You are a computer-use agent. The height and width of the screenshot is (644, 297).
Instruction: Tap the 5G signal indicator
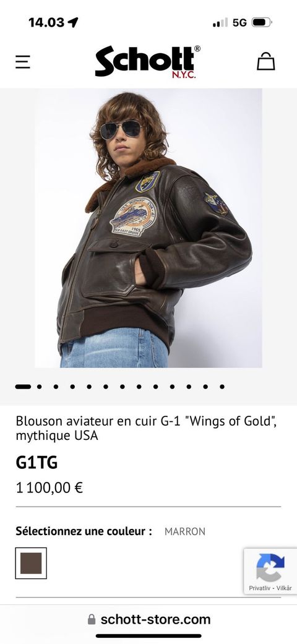pyautogui.click(x=239, y=22)
